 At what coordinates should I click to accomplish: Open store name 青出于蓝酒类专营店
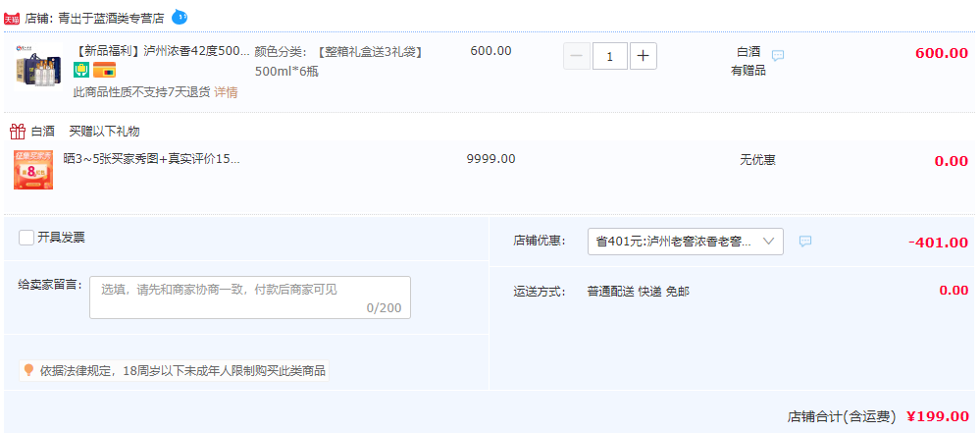pyautogui.click(x=111, y=18)
